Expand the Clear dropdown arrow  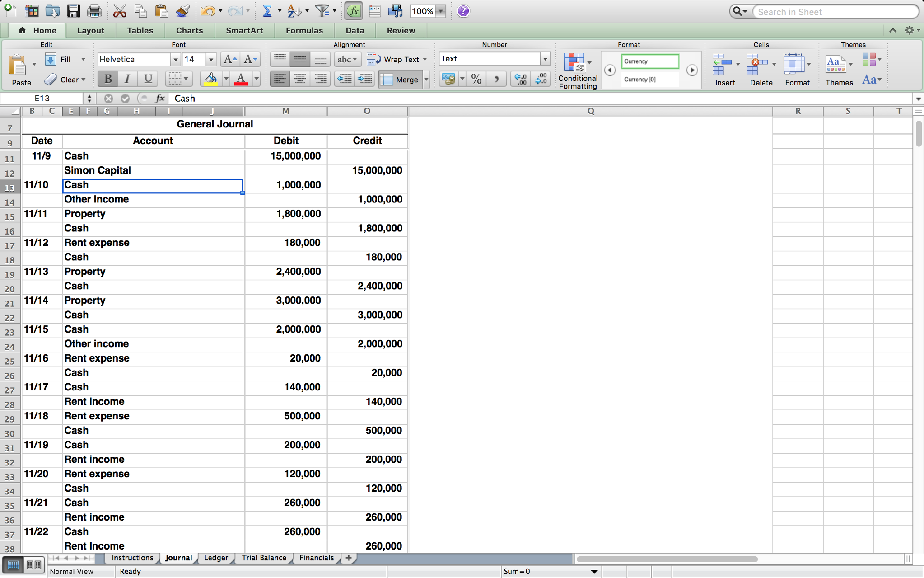coord(83,80)
